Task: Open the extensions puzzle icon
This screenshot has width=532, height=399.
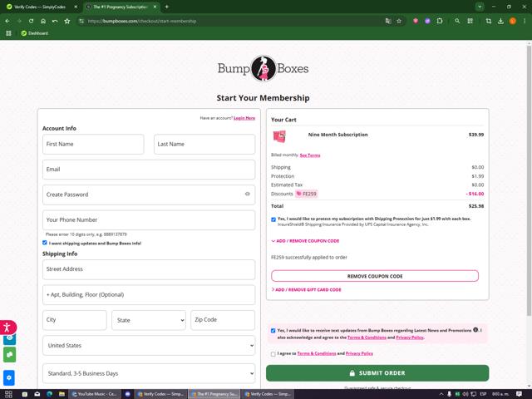Action: pos(440,21)
